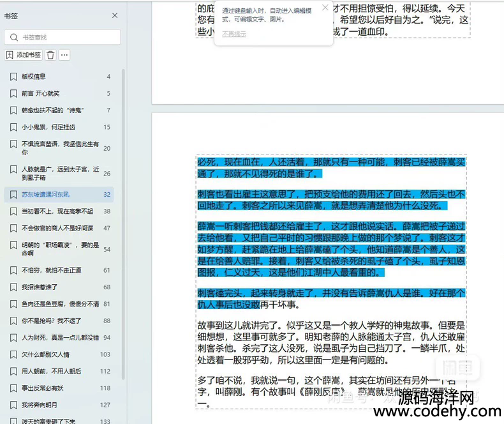
Task: Click page number 103 in bookmark list
Action: click(105, 354)
